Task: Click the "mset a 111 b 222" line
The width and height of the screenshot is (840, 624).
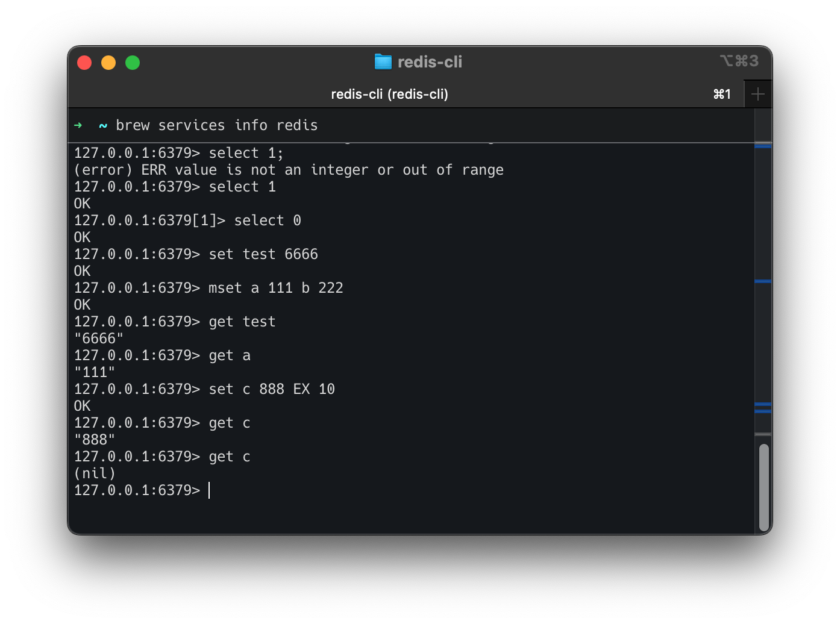Action: click(208, 288)
